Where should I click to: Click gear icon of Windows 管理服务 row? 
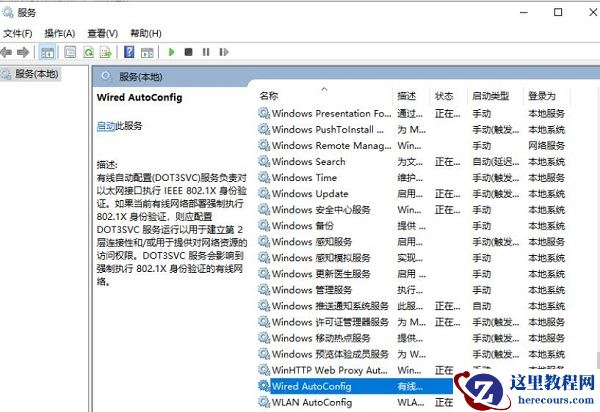264,290
